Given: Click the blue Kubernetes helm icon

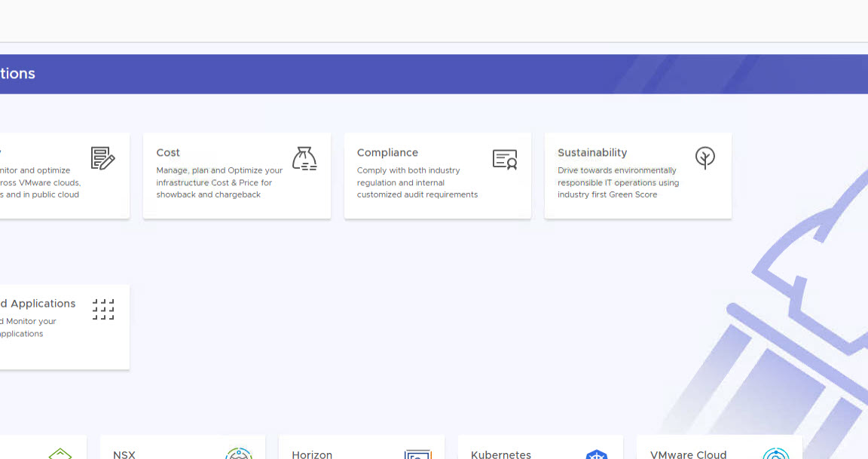Looking at the screenshot, I should (x=596, y=454).
